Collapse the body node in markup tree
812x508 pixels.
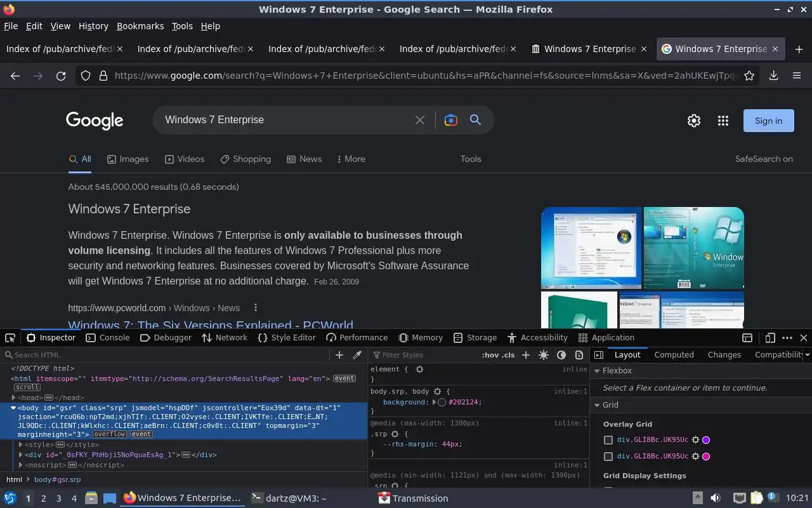13,408
